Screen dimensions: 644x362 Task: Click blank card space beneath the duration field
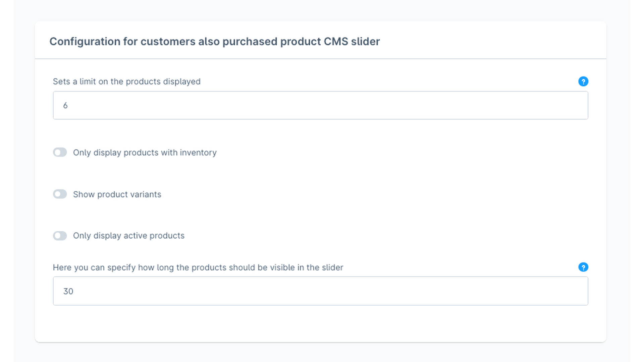320,323
